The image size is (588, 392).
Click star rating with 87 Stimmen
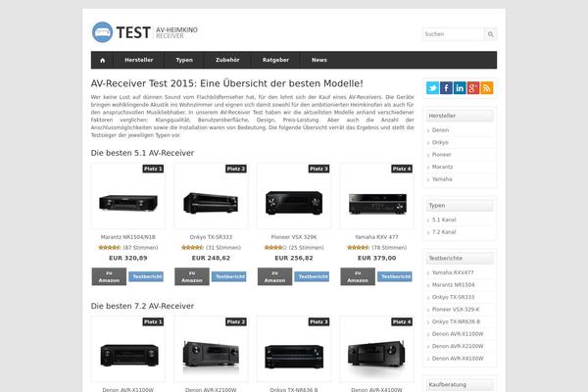tap(110, 248)
